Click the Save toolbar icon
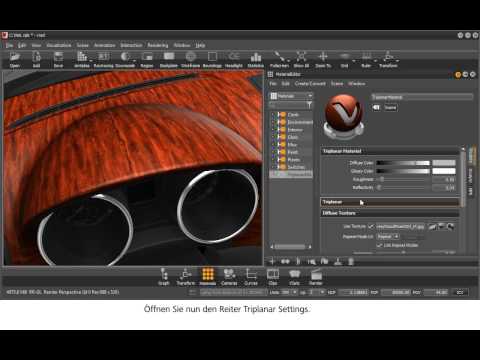The image size is (480, 360). click(58, 60)
